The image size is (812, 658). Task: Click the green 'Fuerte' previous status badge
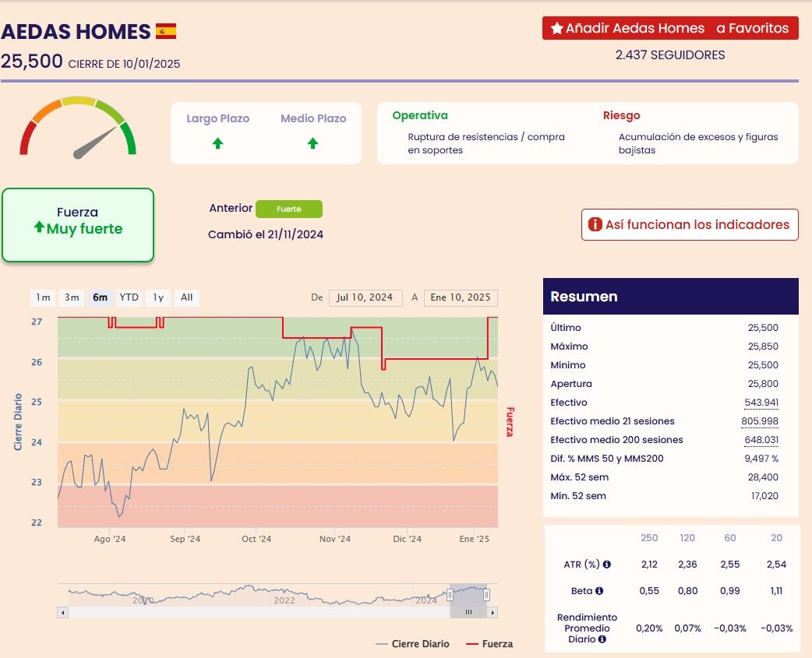click(289, 209)
